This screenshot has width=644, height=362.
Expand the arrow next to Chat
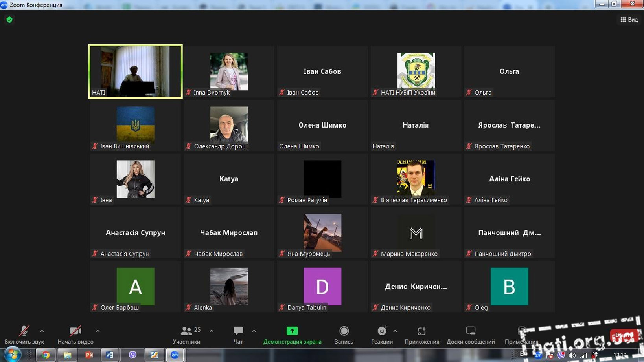[254, 331]
